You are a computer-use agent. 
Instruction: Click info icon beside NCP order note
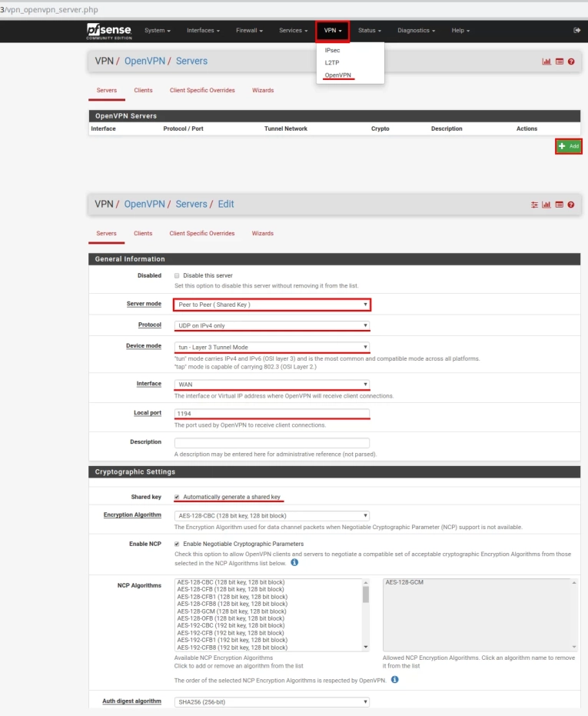click(x=395, y=680)
